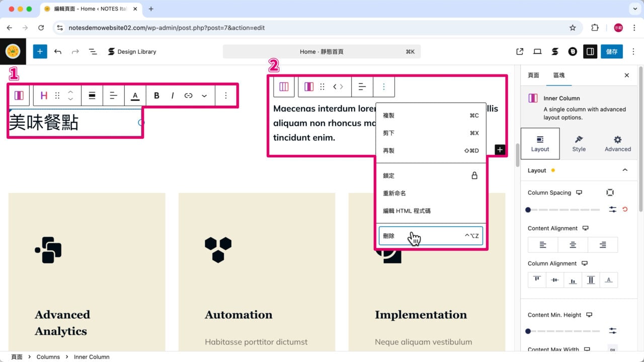
Task: Toggle italic formatting in heading toolbar
Action: coord(173,95)
